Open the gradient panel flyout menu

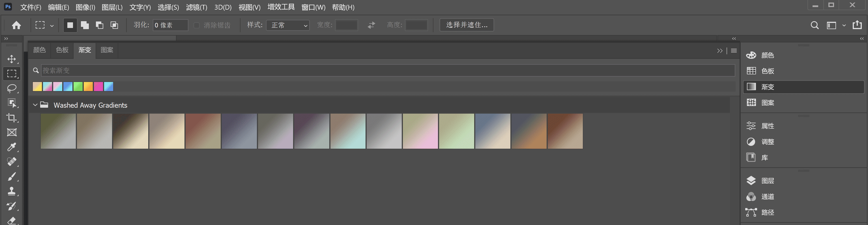pyautogui.click(x=734, y=51)
